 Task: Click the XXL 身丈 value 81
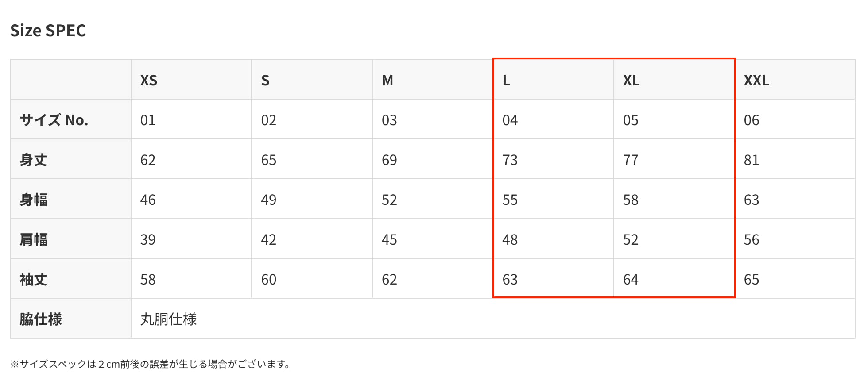pyautogui.click(x=752, y=160)
